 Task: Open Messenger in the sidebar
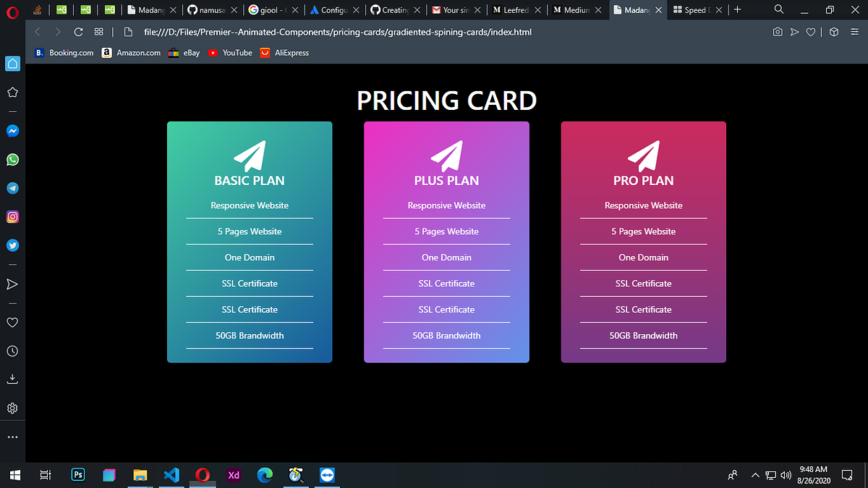pos(12,131)
